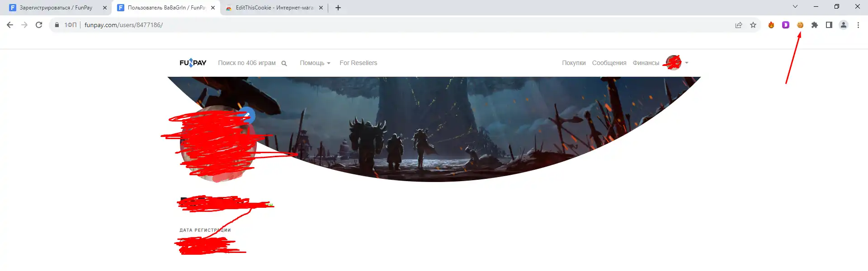Viewport: 868px width, 271px height.
Task: Open the Покупки page
Action: tap(574, 63)
